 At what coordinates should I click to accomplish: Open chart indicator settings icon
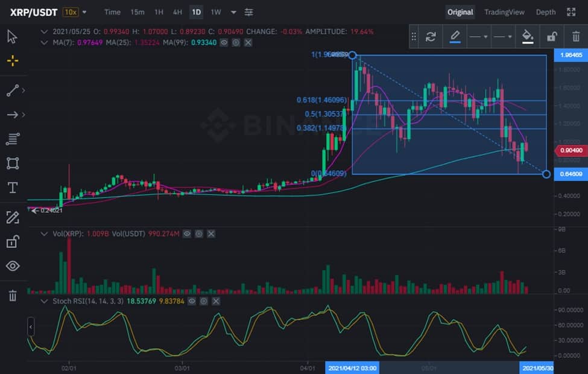pyautogui.click(x=248, y=12)
